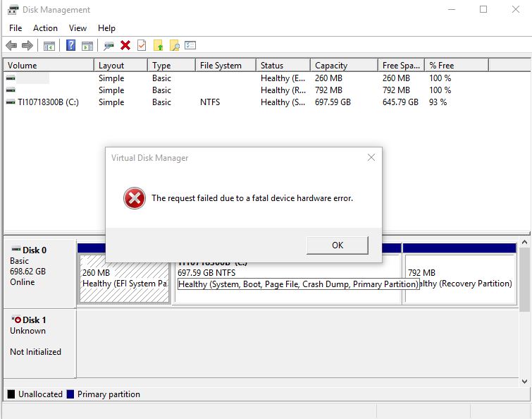This screenshot has width=532, height=419.
Task: Sort by Type column header
Action: [x=172, y=65]
